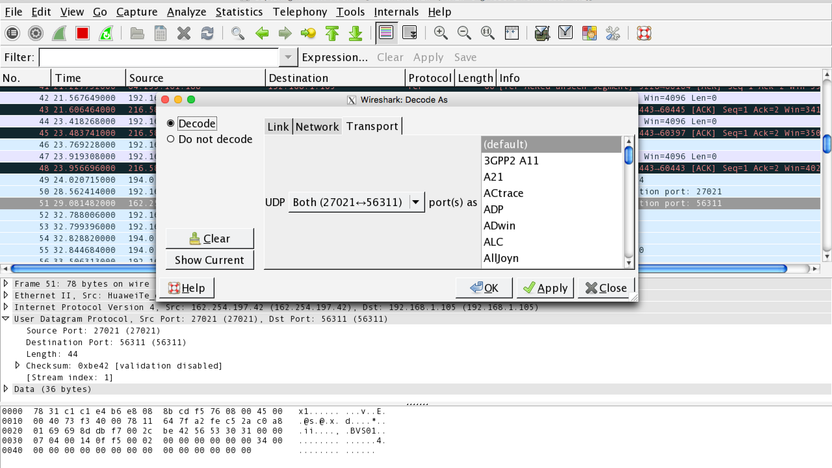Click the Clear button in Decode As
The height and width of the screenshot is (468, 832).
pyautogui.click(x=210, y=239)
